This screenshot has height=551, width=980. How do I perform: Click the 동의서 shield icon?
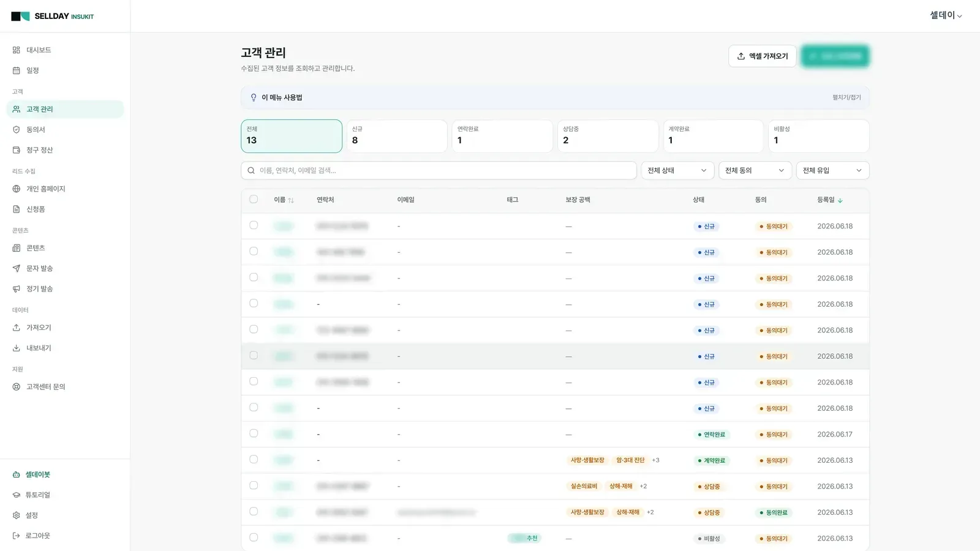pyautogui.click(x=17, y=130)
